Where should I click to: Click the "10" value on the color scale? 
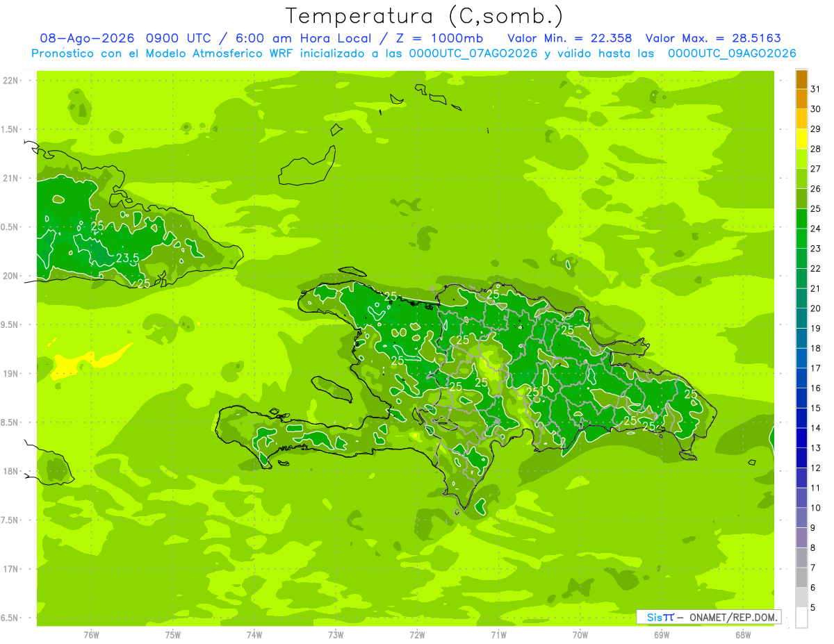816,508
